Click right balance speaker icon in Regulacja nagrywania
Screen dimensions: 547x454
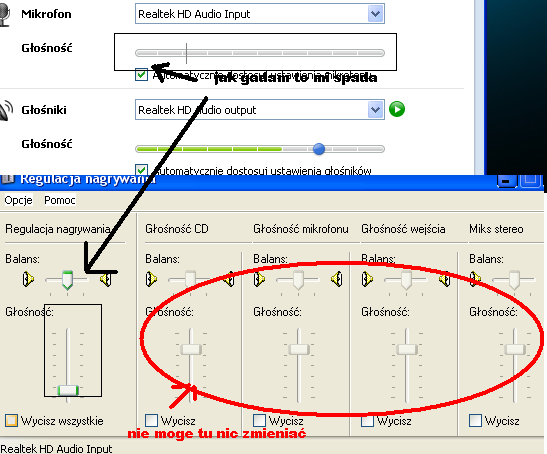pos(105,279)
